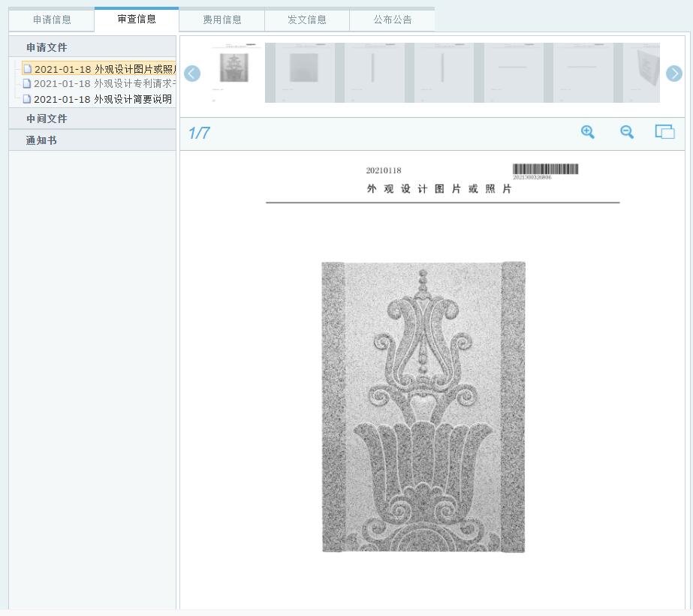
Task: Click file icon beside 外观设计专利请求书
Action: pos(27,83)
